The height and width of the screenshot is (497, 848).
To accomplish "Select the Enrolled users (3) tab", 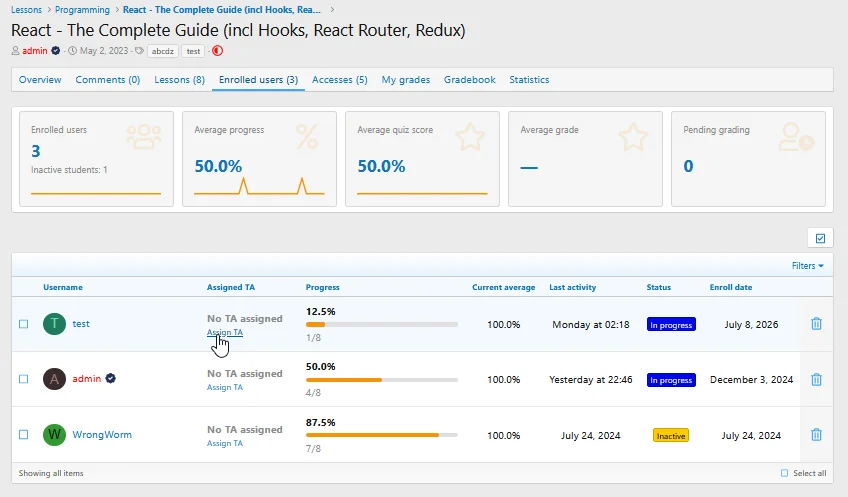I will [259, 79].
